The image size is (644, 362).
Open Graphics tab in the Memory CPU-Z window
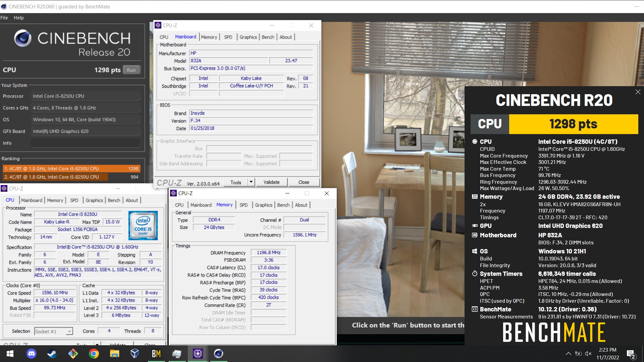click(264, 205)
